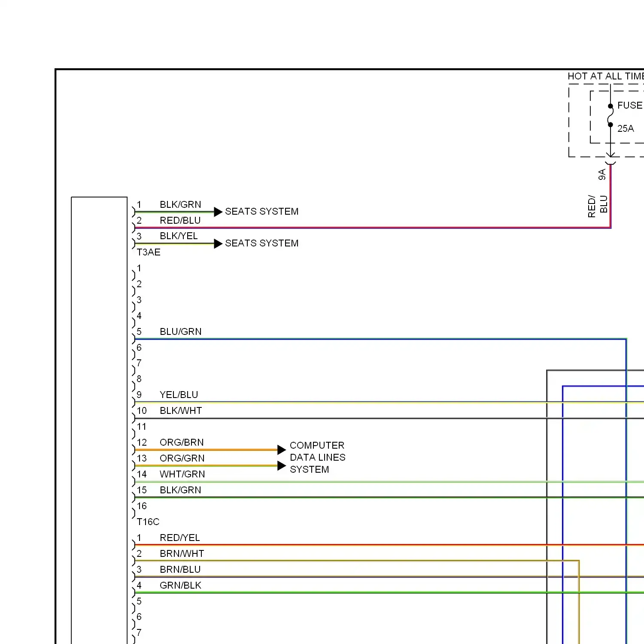Click pin number 12 next to ORG/BRN
Viewport: 644px width, 644px height.
pyautogui.click(x=142, y=442)
